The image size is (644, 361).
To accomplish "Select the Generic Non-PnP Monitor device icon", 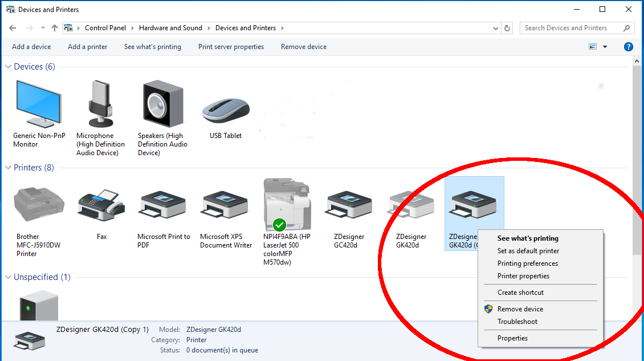I will pos(39,104).
